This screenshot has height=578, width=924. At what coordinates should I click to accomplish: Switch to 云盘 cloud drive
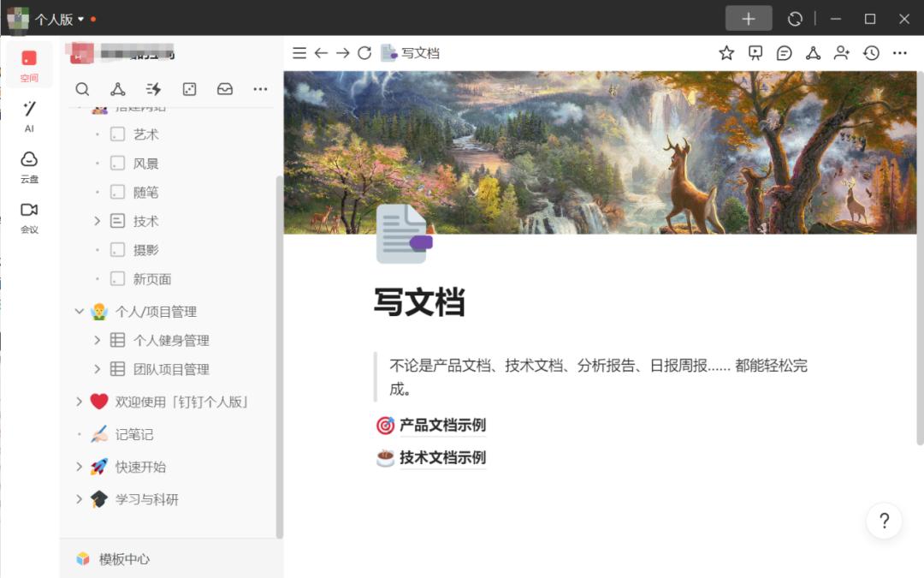(x=29, y=167)
